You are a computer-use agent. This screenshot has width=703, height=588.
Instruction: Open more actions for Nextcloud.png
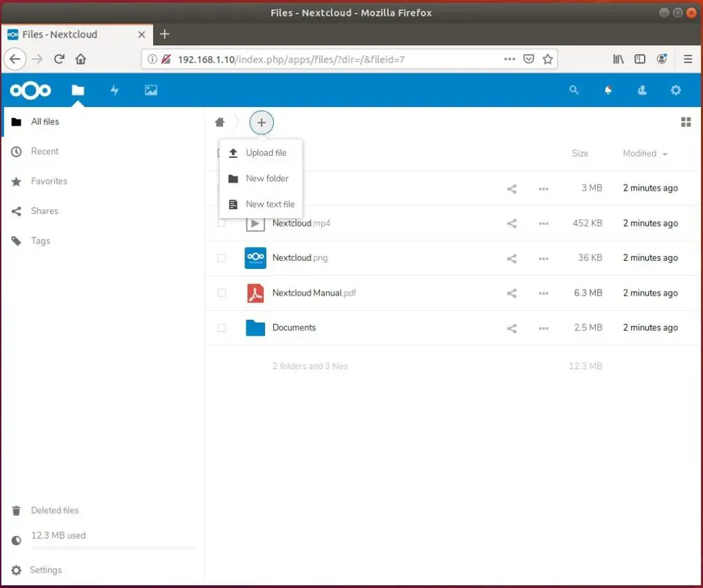(544, 258)
